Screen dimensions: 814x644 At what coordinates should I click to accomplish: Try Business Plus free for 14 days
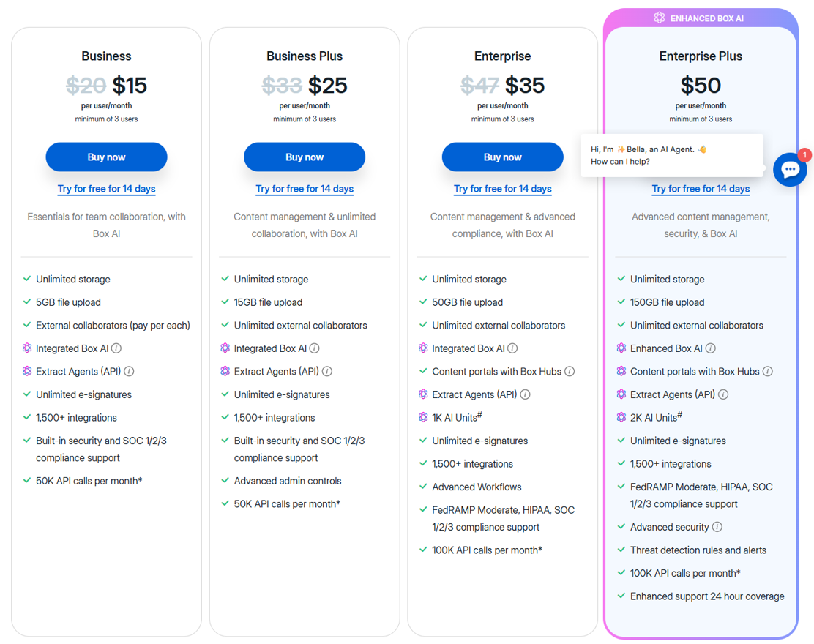point(305,189)
